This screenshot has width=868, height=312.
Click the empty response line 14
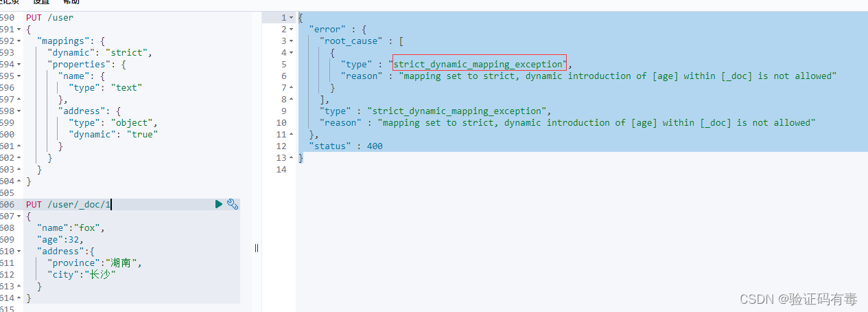point(582,169)
